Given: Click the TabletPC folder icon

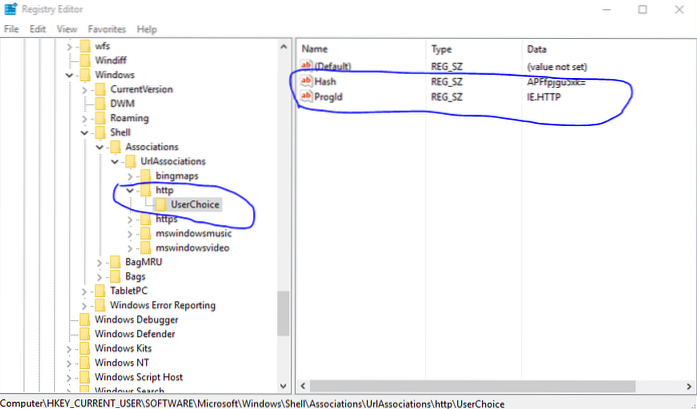Looking at the screenshot, I should coord(99,291).
